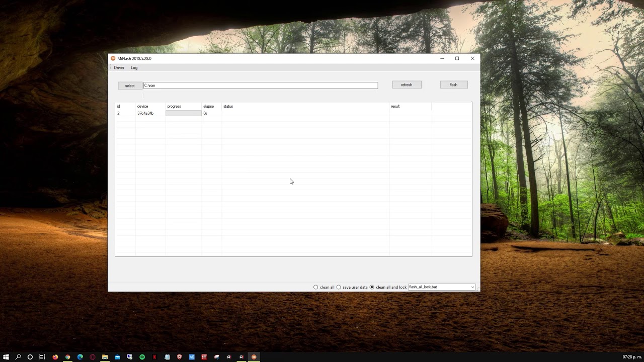Click the id value 2 cell
644x362 pixels.
119,114
